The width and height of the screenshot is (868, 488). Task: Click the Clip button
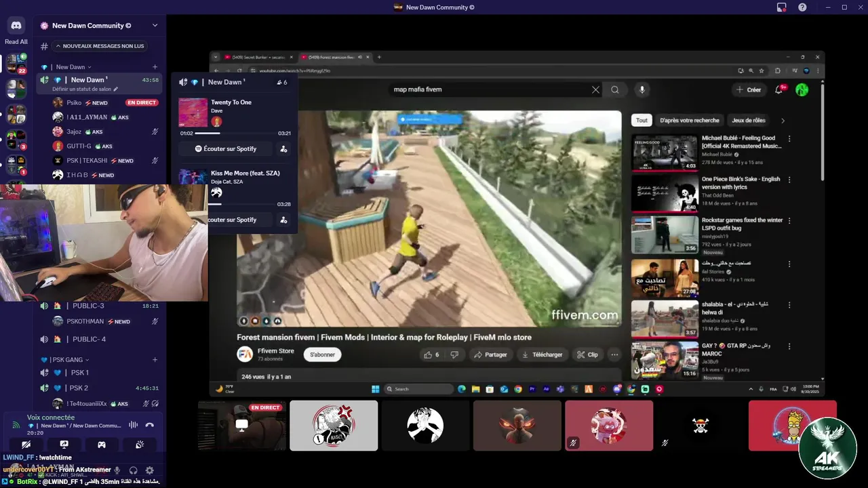pyautogui.click(x=587, y=354)
